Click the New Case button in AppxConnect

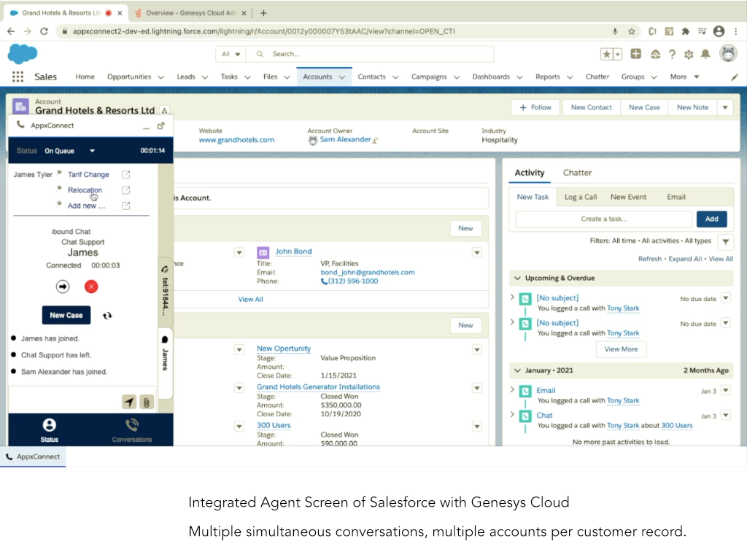pos(66,315)
